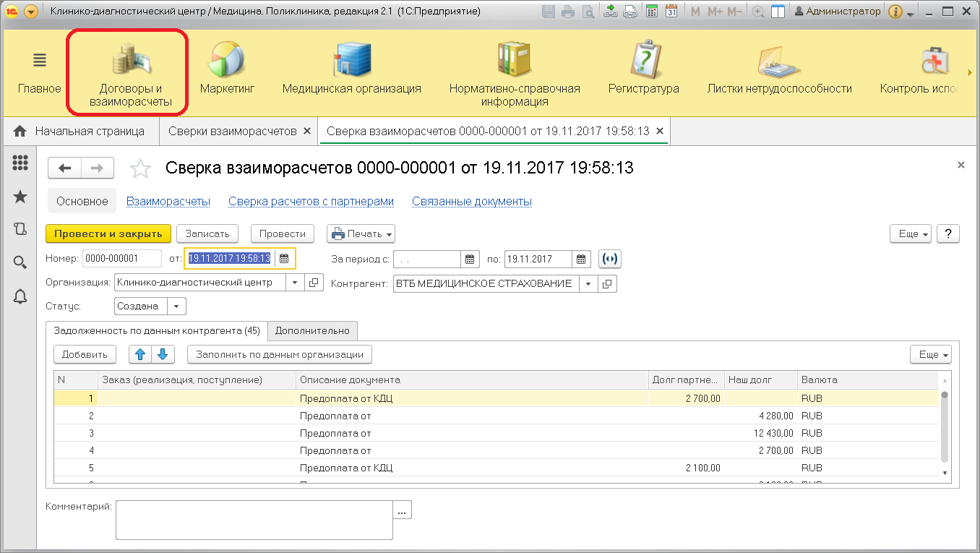
Task: Switch to the Начальная страница tab
Action: [x=79, y=132]
